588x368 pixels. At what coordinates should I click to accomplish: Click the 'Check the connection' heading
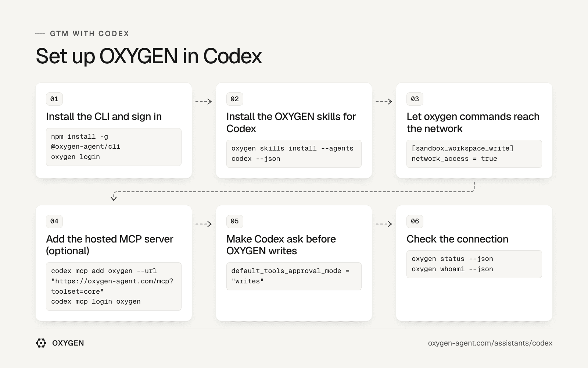[458, 239]
